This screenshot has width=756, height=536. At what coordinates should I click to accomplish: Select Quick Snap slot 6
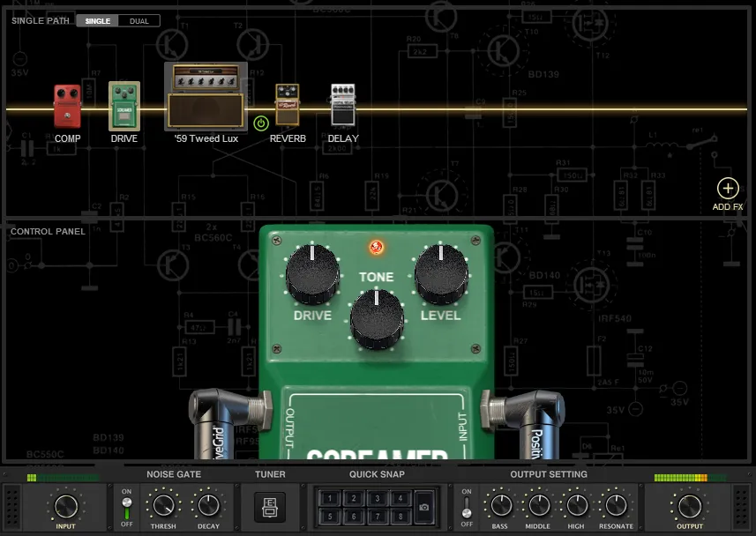pyautogui.click(x=354, y=517)
